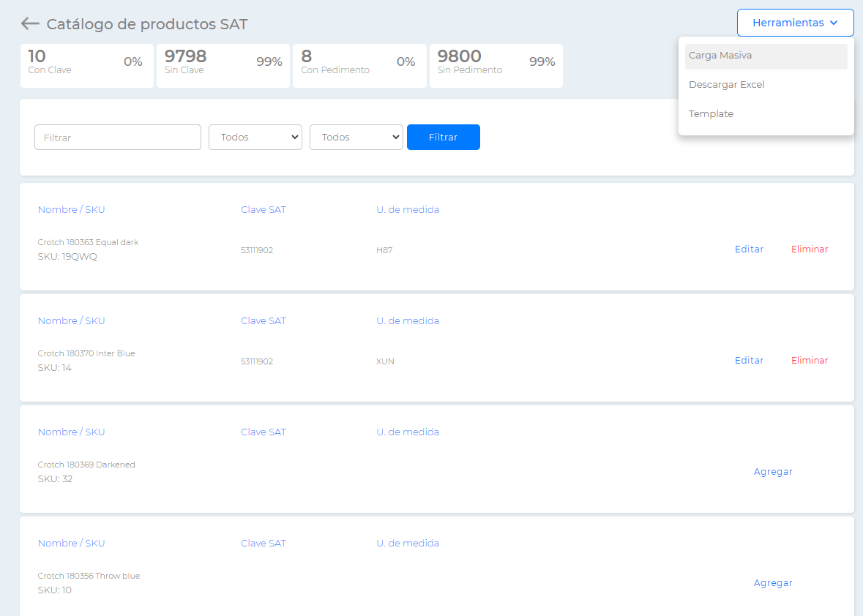Click SKU: 32 text
The image size is (863, 616).
tap(55, 479)
